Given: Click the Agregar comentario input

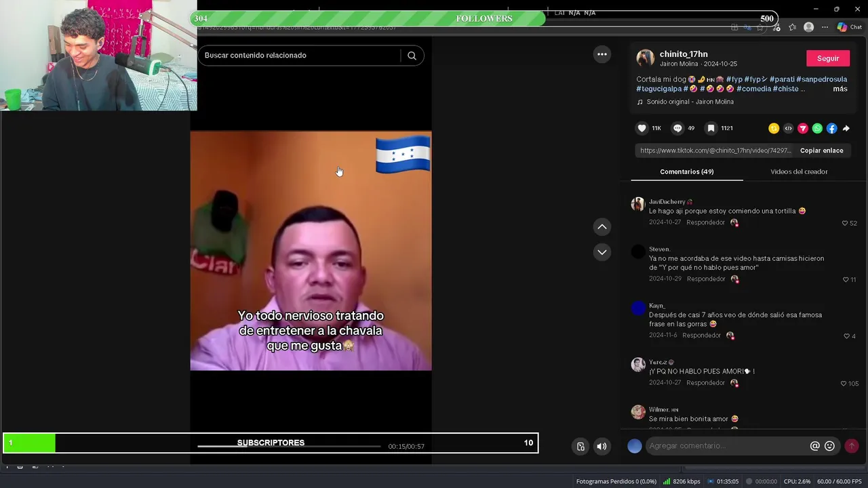Looking at the screenshot, I should click(726, 446).
